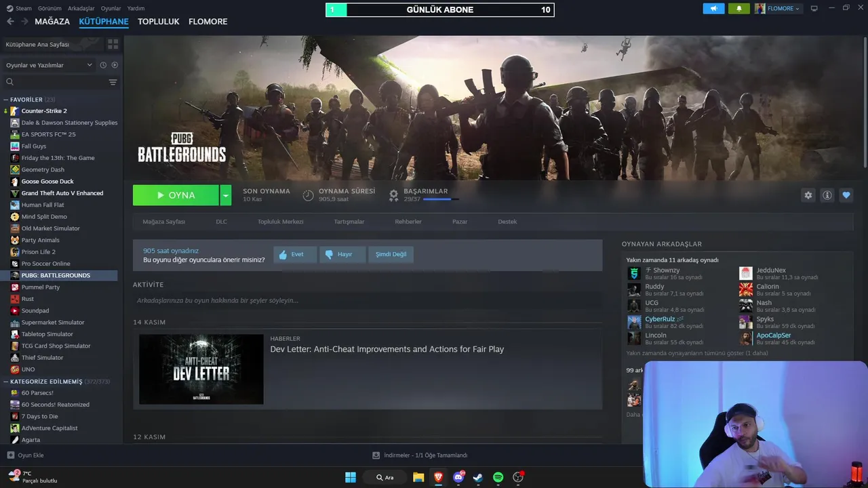Collapse the KATEGORİZE EDİLMEMİŞ category
This screenshot has height=488, width=868.
tap(5, 382)
